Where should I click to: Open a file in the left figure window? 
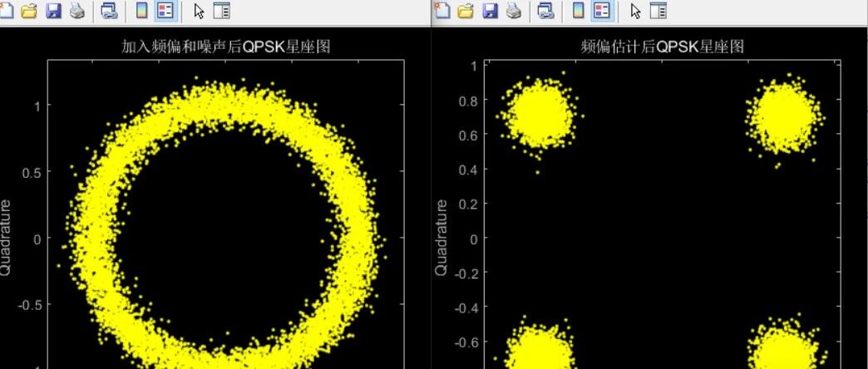click(29, 11)
